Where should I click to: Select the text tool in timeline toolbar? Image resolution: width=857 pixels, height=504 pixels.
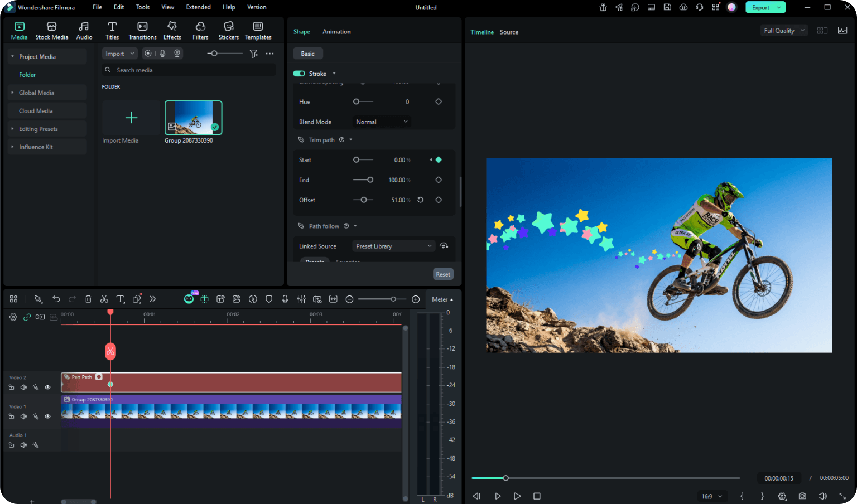click(x=120, y=299)
